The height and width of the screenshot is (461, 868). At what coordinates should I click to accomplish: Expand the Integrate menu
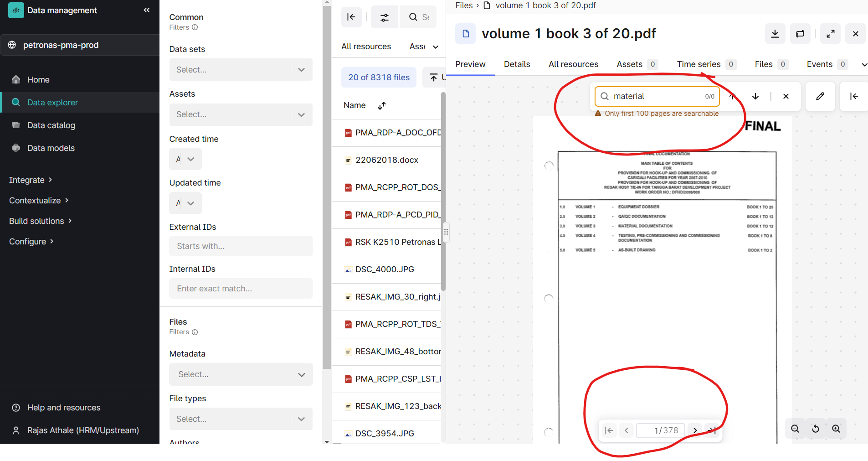31,180
